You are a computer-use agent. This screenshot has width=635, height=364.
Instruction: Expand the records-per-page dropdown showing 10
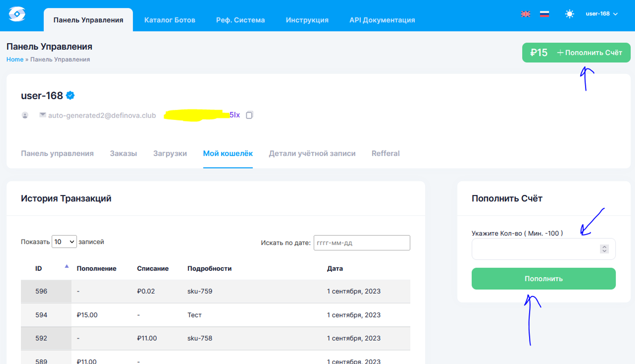(x=64, y=242)
